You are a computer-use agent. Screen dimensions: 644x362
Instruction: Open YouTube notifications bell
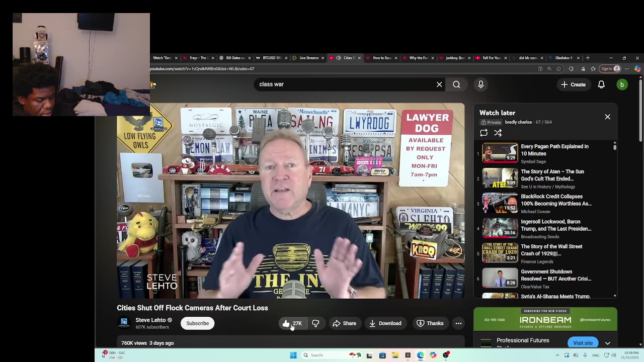tap(601, 84)
